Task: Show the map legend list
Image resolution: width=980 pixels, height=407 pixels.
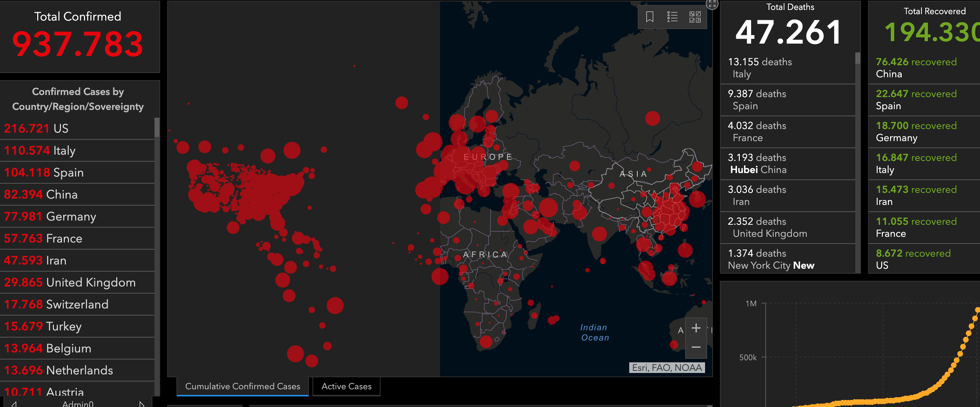Action: click(x=672, y=17)
